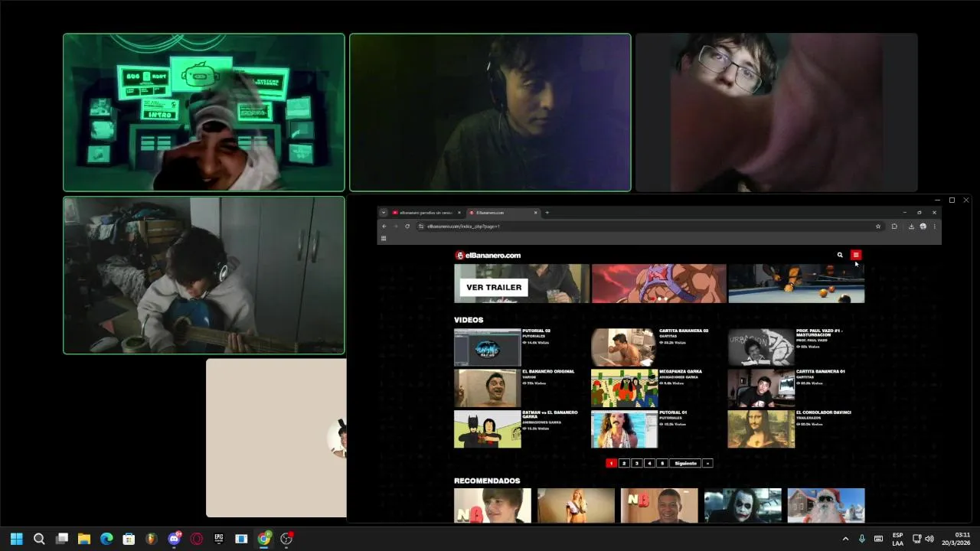
Task: Close the YouTube elbananero parodias tab
Action: 459,213
